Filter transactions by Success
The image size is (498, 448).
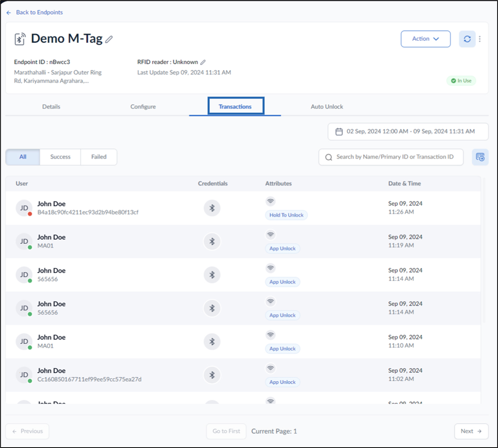point(60,157)
